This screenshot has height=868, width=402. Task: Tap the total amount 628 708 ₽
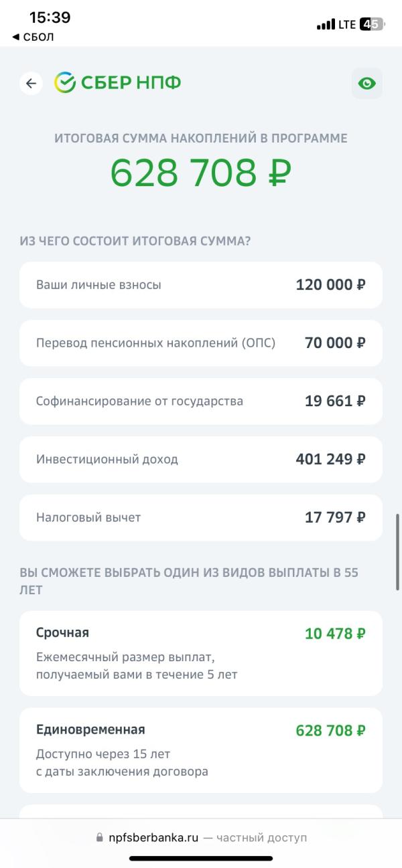point(201,172)
